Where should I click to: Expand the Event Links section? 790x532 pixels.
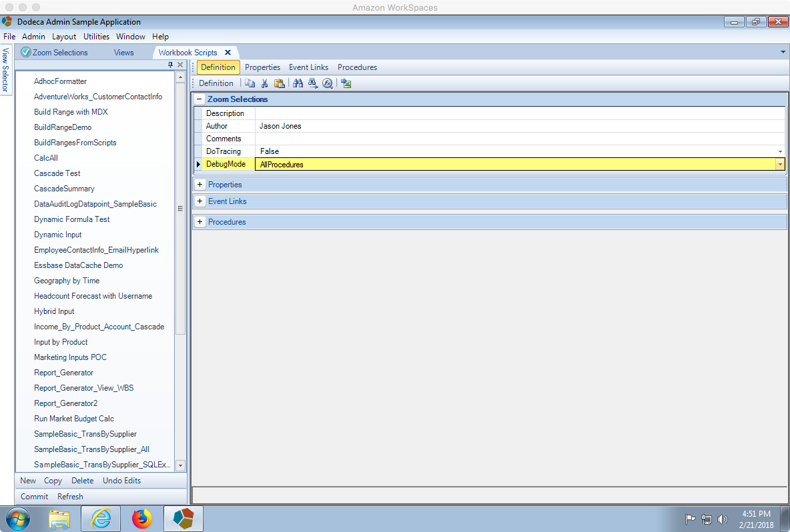pos(200,201)
